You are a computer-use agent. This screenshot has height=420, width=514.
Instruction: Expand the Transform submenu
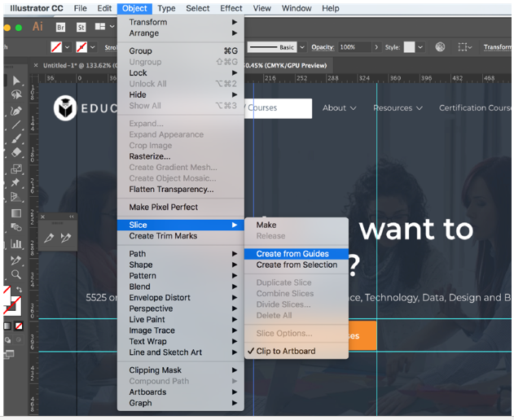[181, 22]
